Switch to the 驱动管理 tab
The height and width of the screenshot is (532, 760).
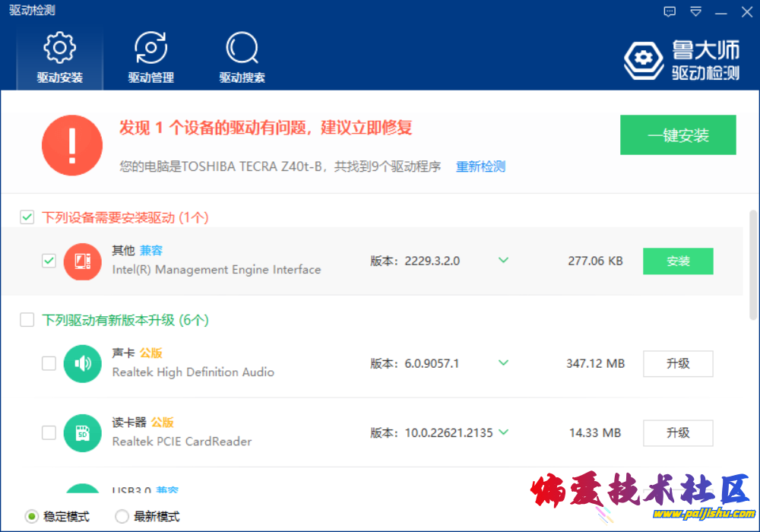click(x=150, y=59)
